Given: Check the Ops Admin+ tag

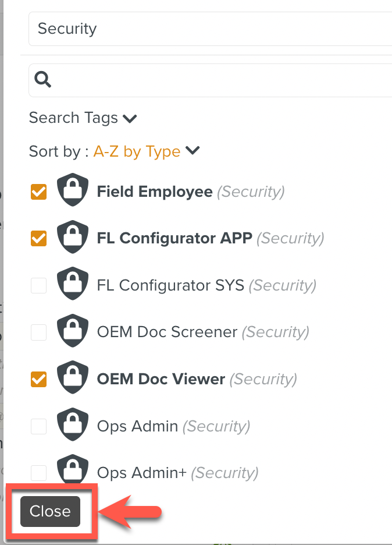Looking at the screenshot, I should (38, 472).
